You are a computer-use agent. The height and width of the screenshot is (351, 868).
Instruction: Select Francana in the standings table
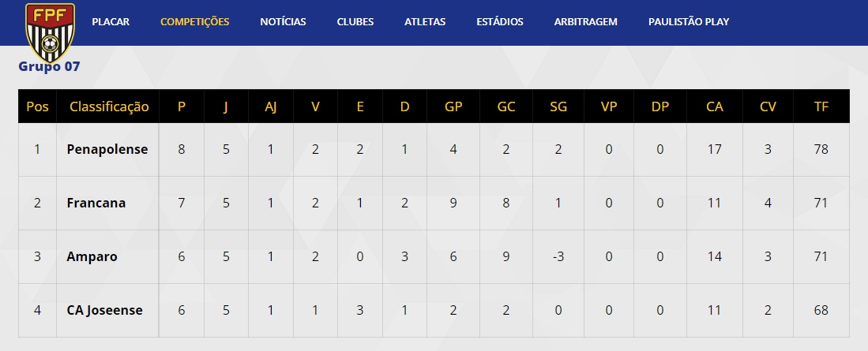click(x=96, y=203)
